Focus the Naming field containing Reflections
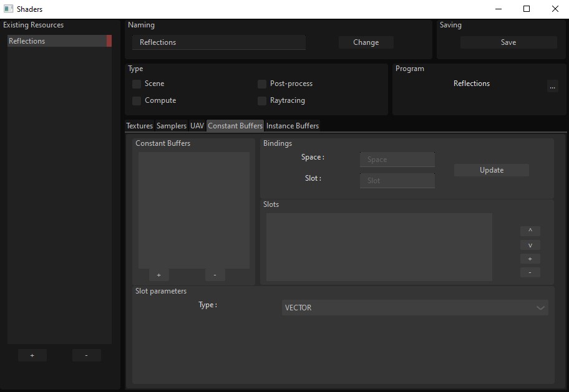The height and width of the screenshot is (392, 569). point(219,42)
